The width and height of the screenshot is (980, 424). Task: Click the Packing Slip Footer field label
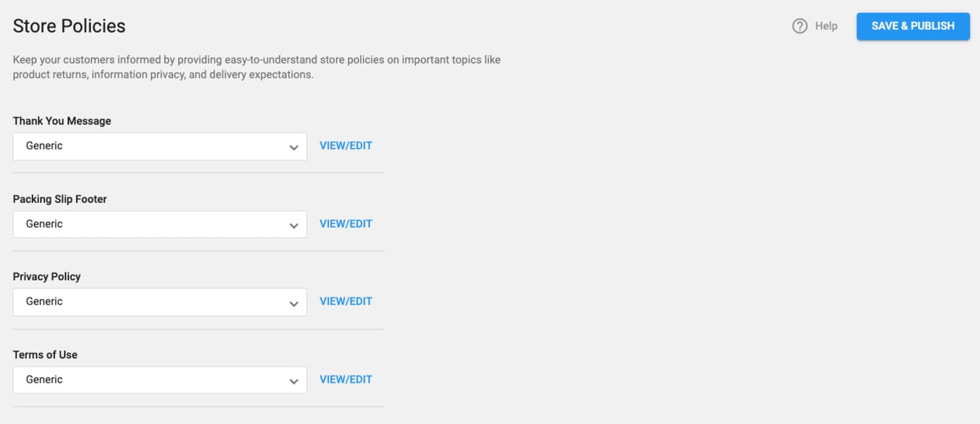[x=60, y=200]
